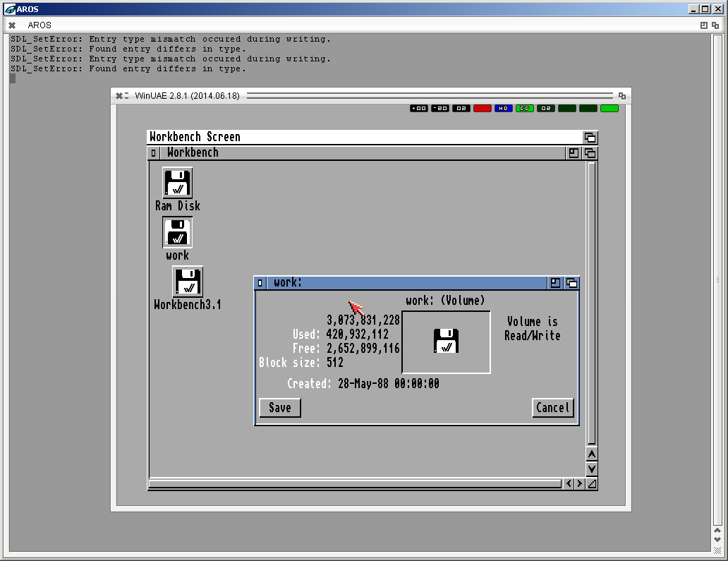Click the Workbench window resize gadget
Screen dimensions: 728x561
click(592, 484)
